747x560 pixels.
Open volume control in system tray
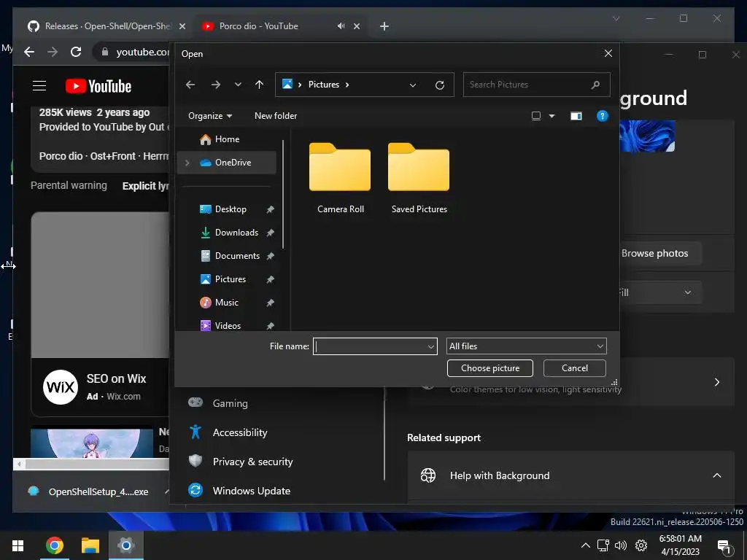pos(620,545)
